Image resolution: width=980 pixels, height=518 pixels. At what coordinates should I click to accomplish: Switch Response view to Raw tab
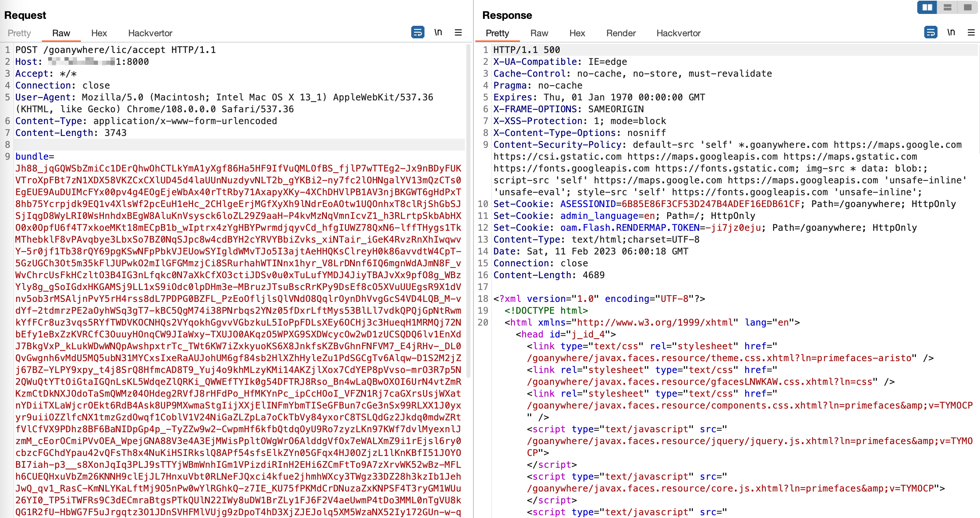pos(539,33)
